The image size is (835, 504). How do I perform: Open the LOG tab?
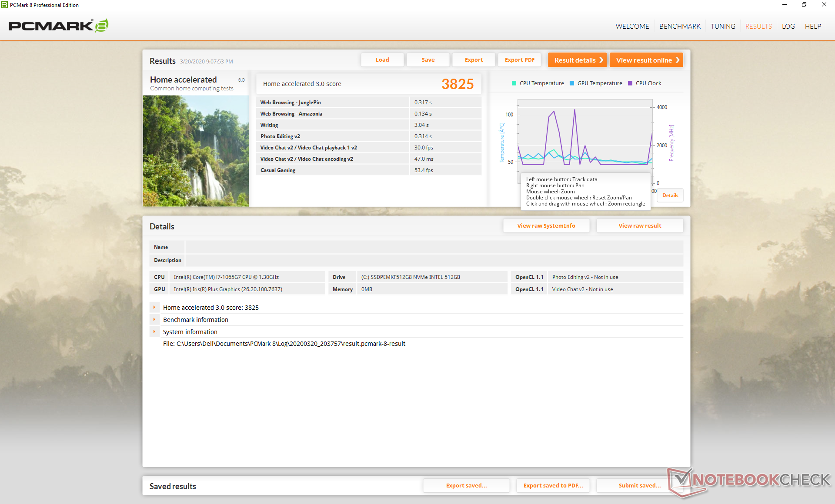(x=788, y=26)
